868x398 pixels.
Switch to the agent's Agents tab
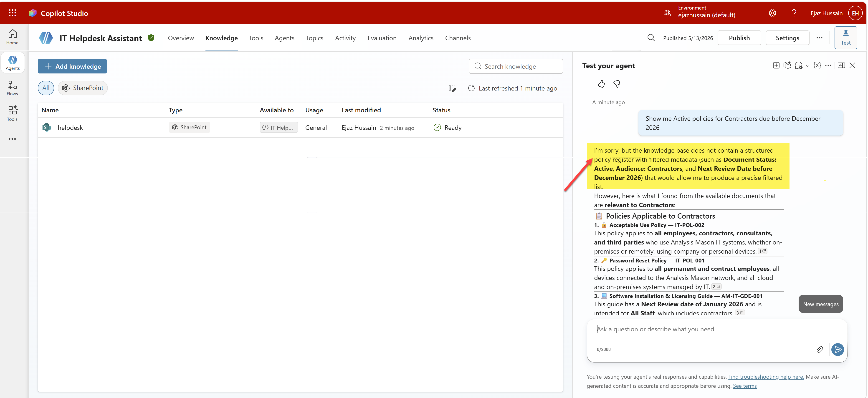point(284,38)
